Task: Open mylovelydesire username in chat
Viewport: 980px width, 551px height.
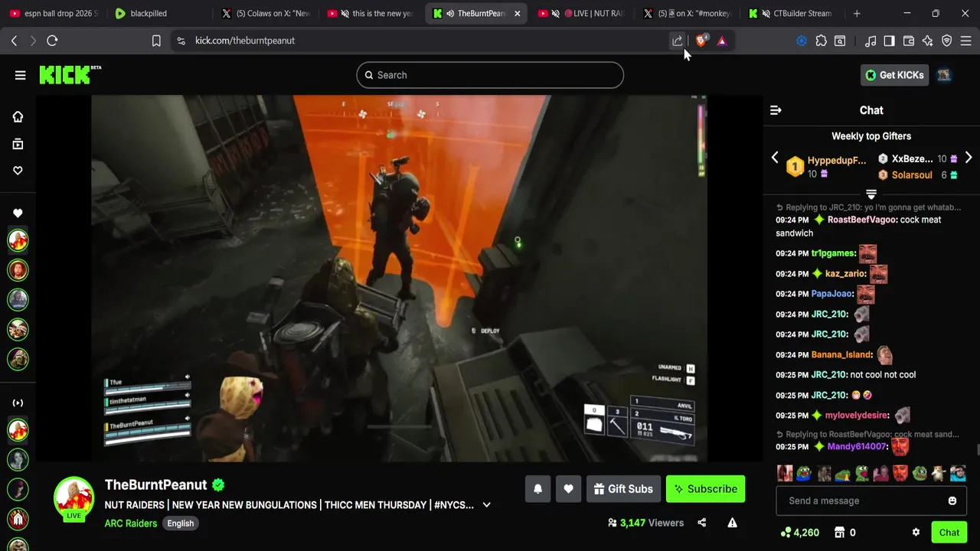Action: (x=857, y=416)
